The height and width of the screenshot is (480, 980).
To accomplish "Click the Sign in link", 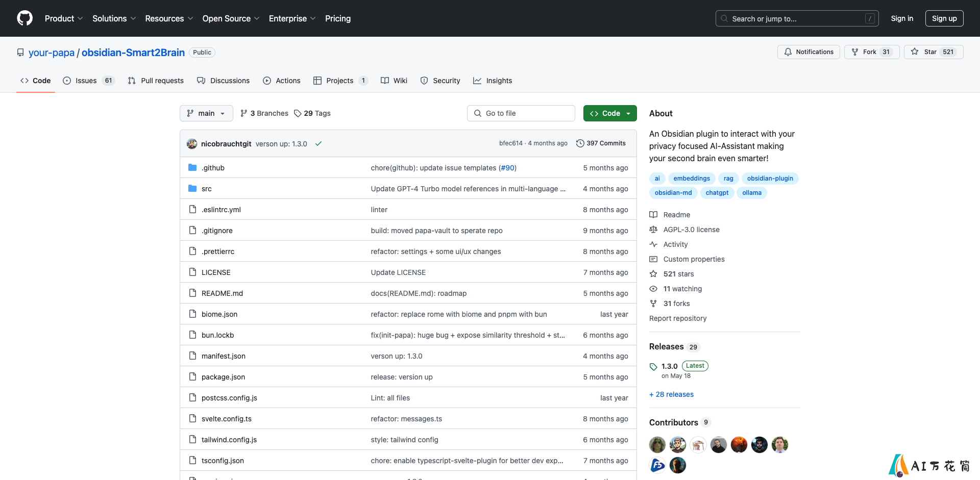I will 902,18.
